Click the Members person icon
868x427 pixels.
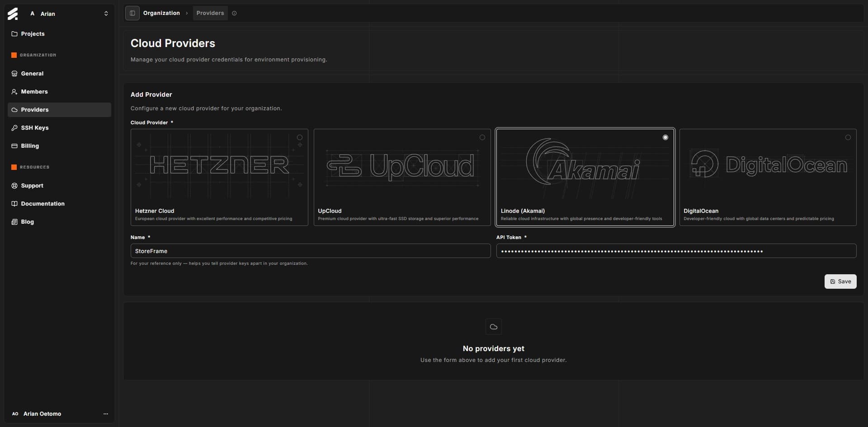(x=14, y=92)
